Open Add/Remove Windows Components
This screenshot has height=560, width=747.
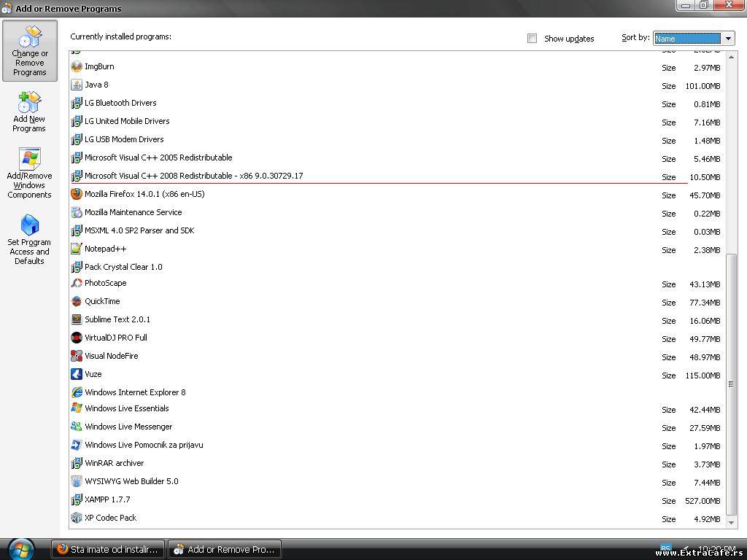click(29, 173)
